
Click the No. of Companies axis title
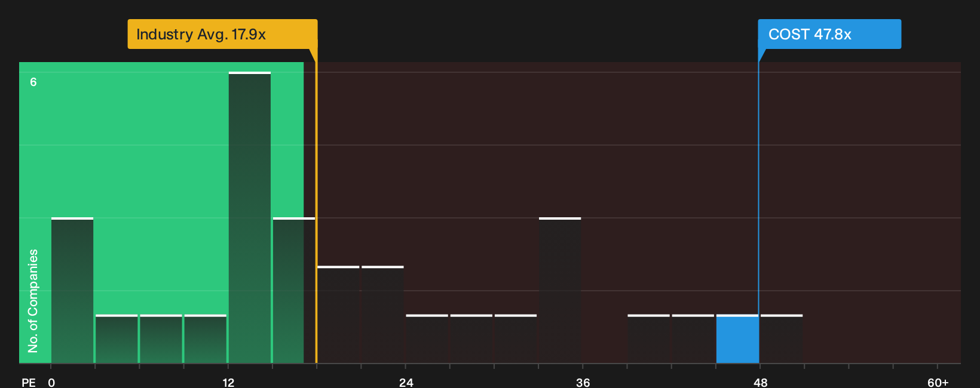[x=33, y=301]
